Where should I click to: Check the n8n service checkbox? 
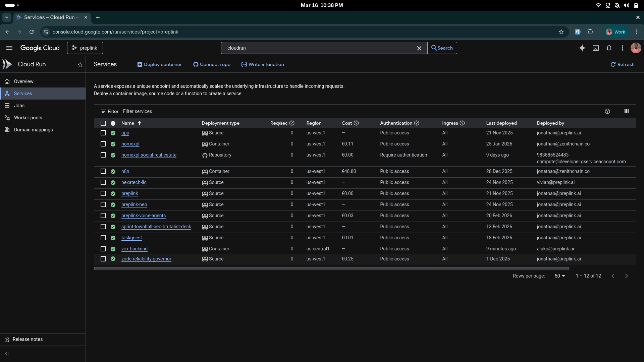(103, 171)
